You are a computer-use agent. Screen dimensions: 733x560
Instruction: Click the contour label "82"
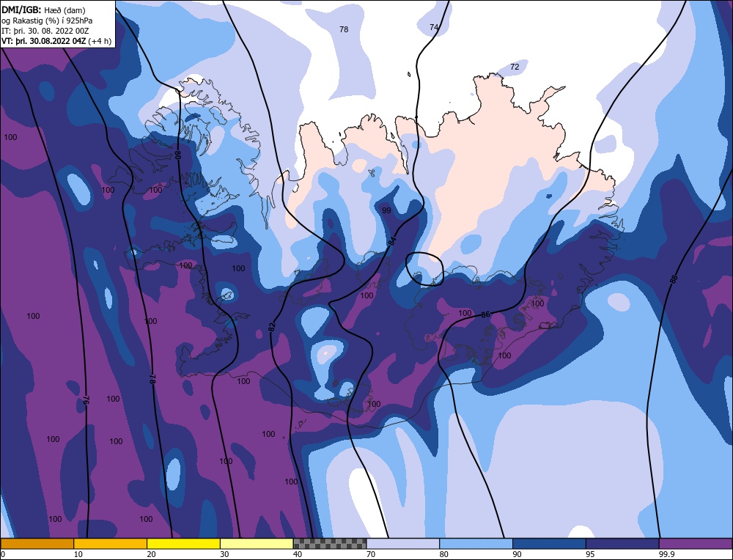(272, 327)
